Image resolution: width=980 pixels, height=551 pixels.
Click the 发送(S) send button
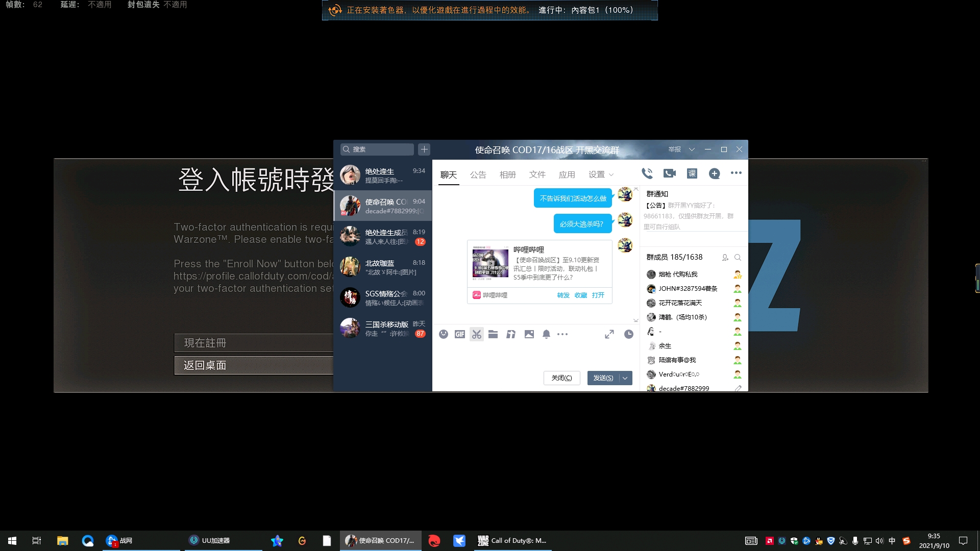pyautogui.click(x=603, y=378)
